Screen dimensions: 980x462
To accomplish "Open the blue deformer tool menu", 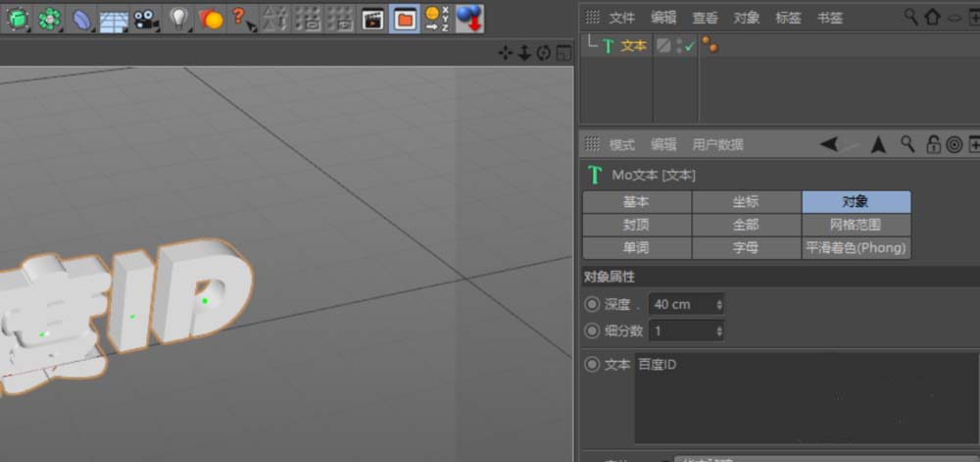I will click(x=81, y=19).
